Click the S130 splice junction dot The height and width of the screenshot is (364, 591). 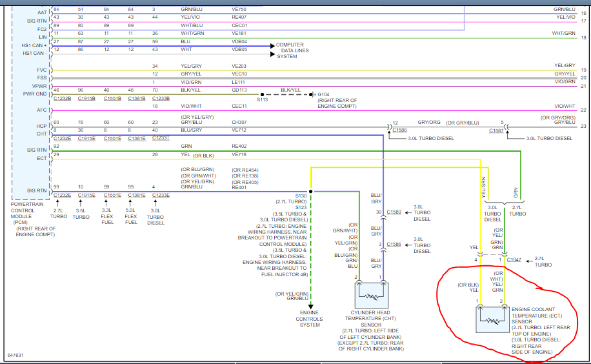point(312,192)
